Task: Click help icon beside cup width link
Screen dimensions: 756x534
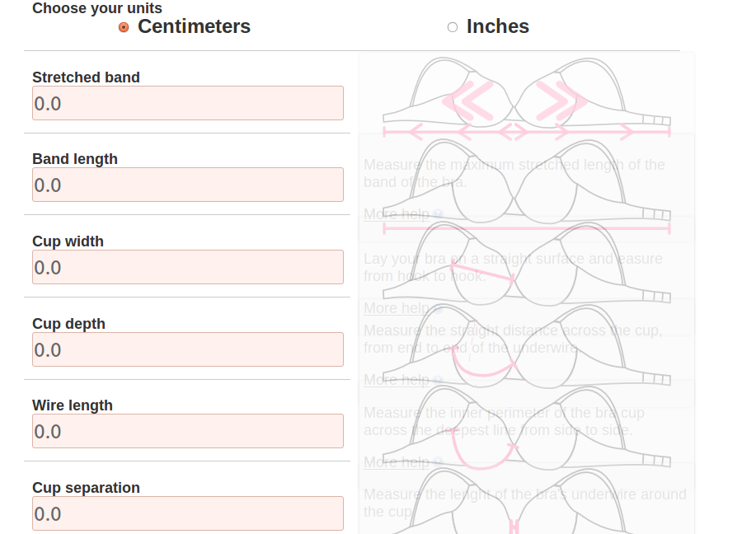Action: coord(438,380)
